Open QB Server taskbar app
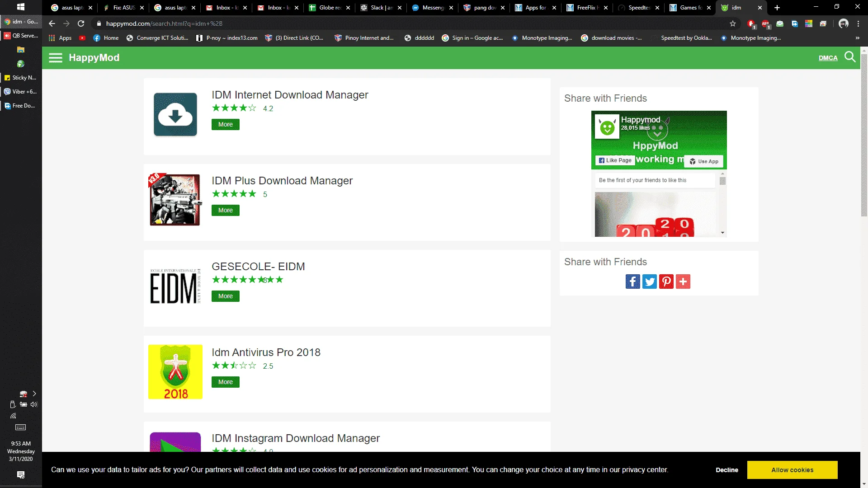This screenshot has height=488, width=868. [x=21, y=36]
